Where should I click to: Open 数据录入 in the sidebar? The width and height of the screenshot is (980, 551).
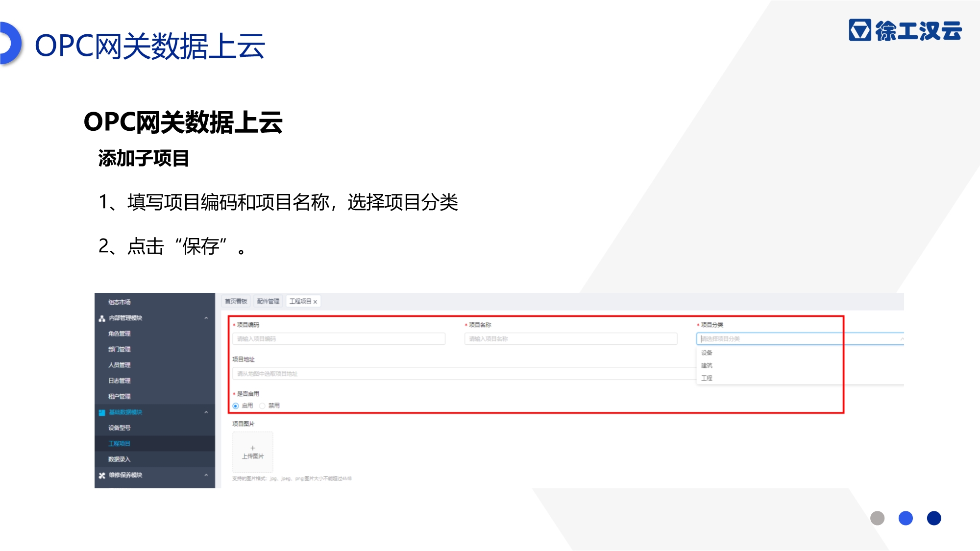pyautogui.click(x=120, y=459)
